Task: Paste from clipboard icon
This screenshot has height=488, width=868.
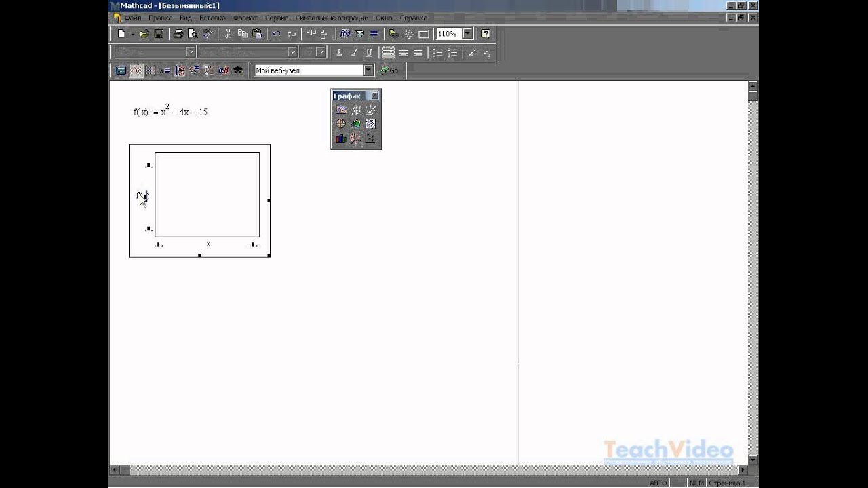Action: click(257, 33)
